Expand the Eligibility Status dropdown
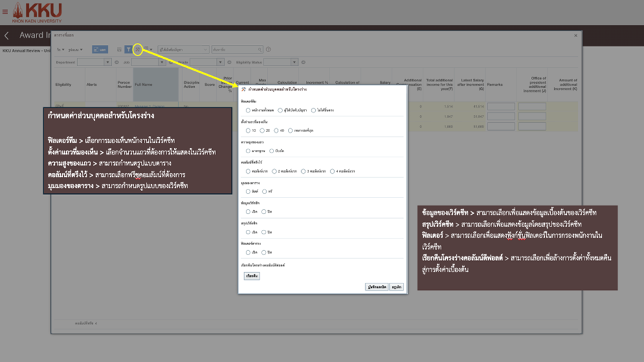This screenshot has height=362, width=644. (294, 62)
